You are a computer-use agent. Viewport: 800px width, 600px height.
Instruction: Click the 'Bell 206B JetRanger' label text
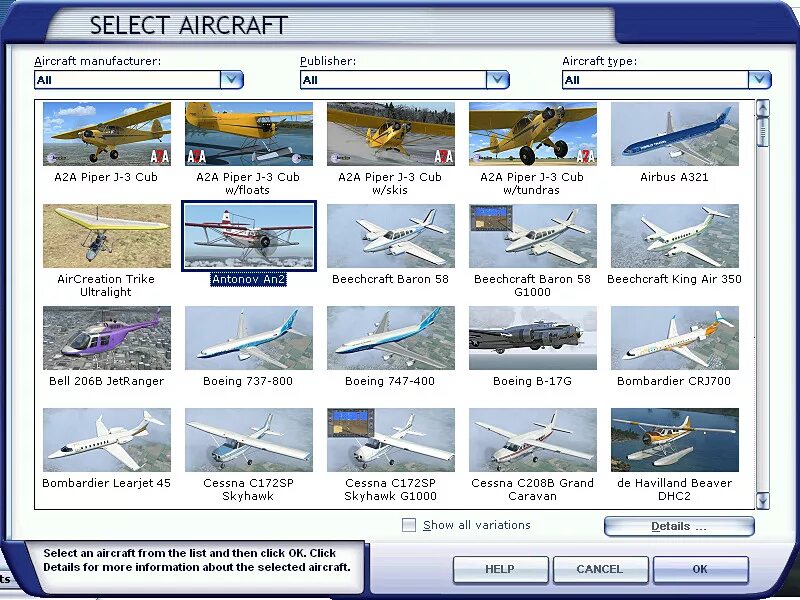point(107,381)
